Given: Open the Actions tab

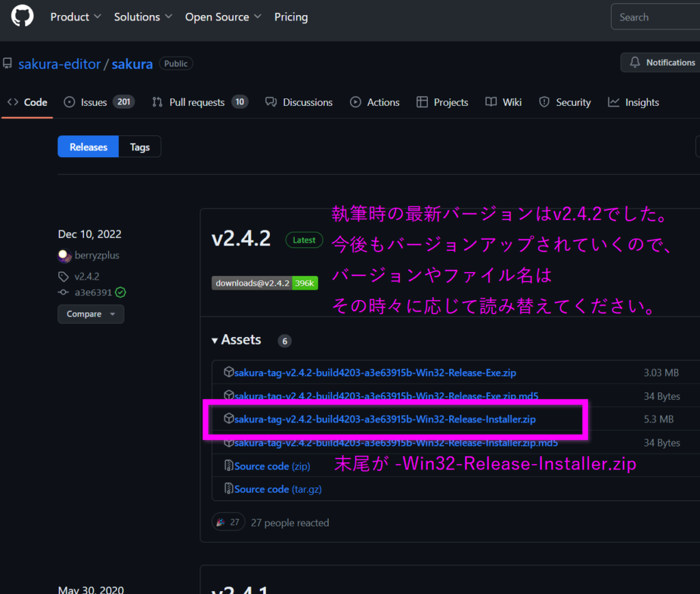Looking at the screenshot, I should click(375, 103).
